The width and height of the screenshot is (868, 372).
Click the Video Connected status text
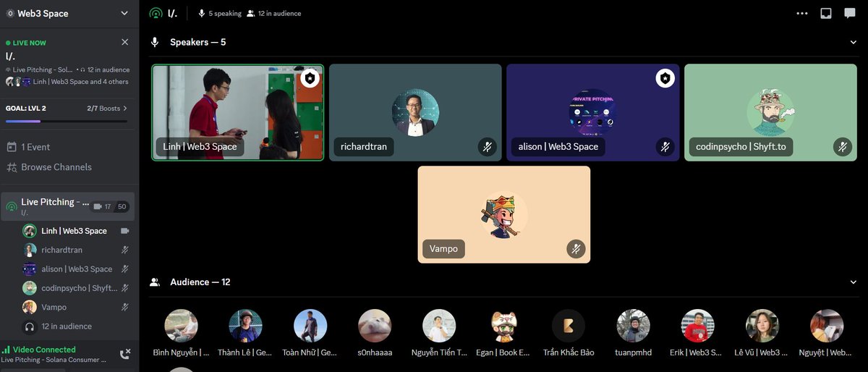coord(44,350)
